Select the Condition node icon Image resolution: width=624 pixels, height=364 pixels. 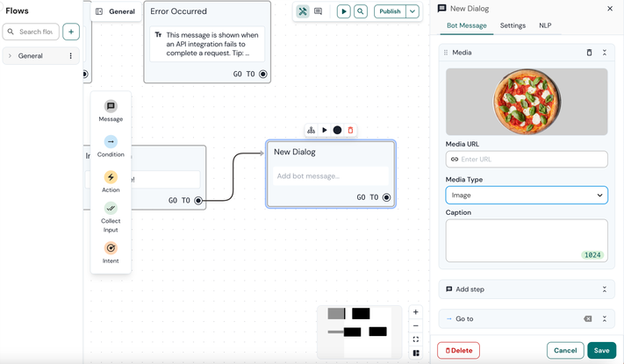click(x=111, y=141)
